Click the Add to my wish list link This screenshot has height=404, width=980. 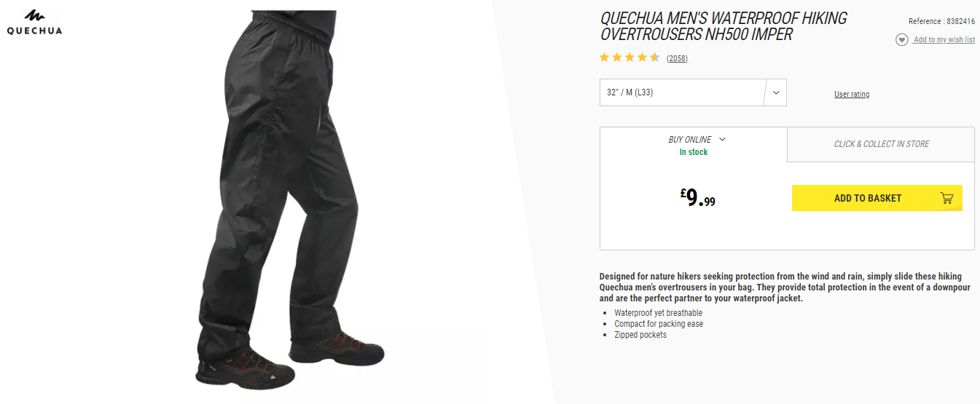944,40
